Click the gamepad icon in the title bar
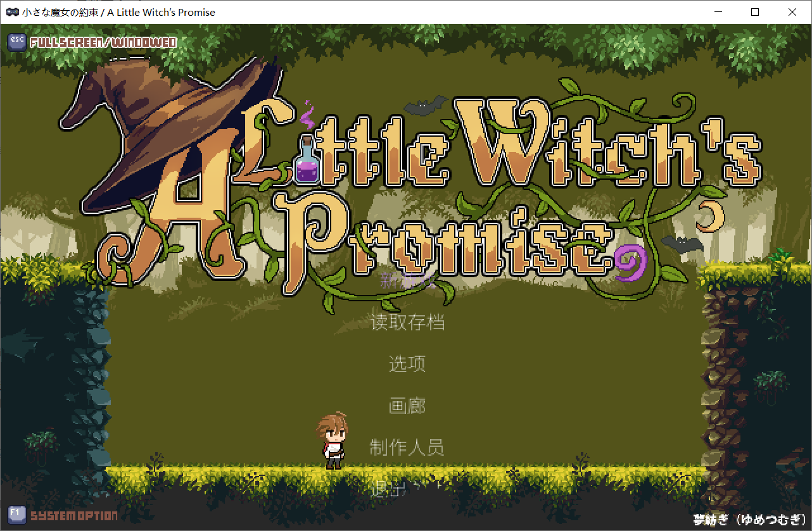This screenshot has height=531, width=812. click(x=12, y=12)
